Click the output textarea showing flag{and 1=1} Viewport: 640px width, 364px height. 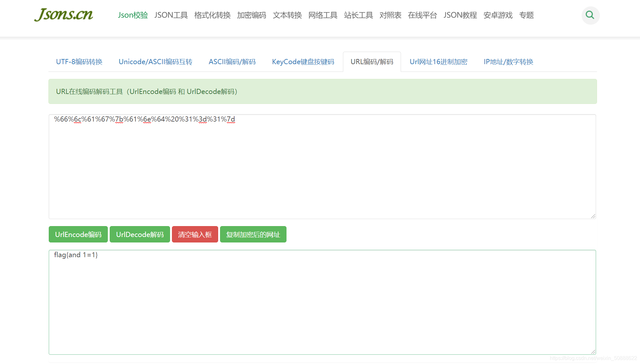322,302
